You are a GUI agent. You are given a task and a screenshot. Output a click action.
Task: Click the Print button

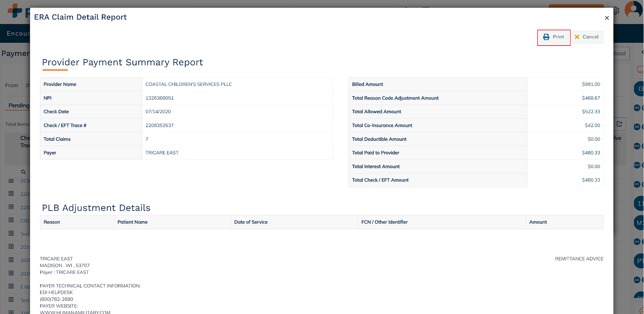click(554, 37)
